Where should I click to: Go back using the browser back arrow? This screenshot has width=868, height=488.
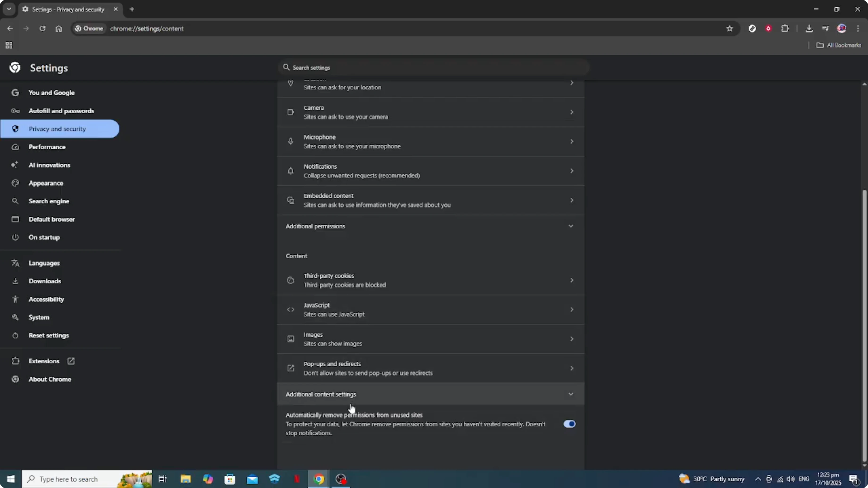pos(10,29)
